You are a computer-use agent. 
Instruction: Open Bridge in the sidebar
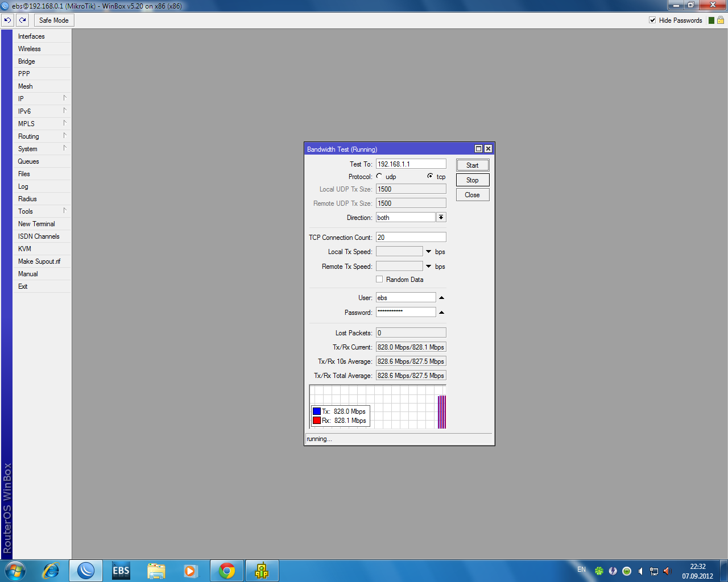42,61
